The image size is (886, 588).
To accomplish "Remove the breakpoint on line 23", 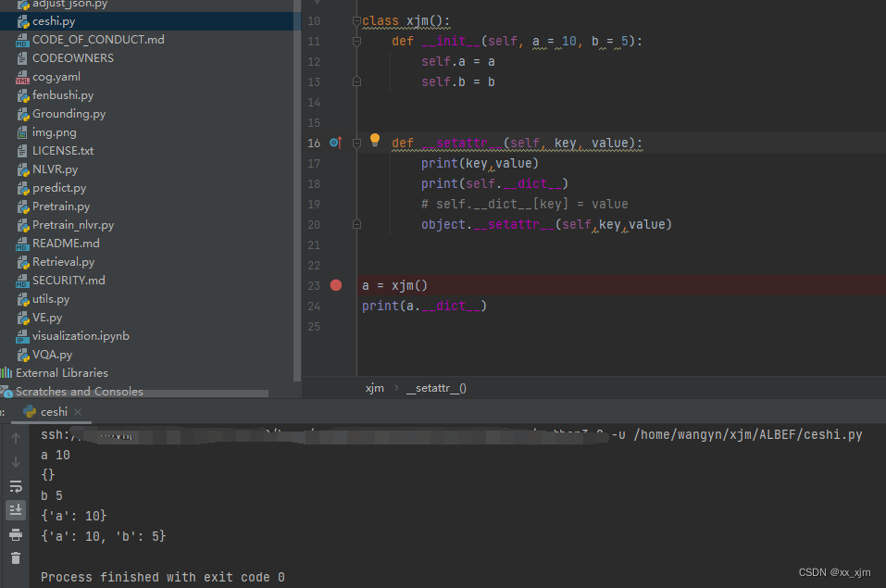I will coord(336,285).
